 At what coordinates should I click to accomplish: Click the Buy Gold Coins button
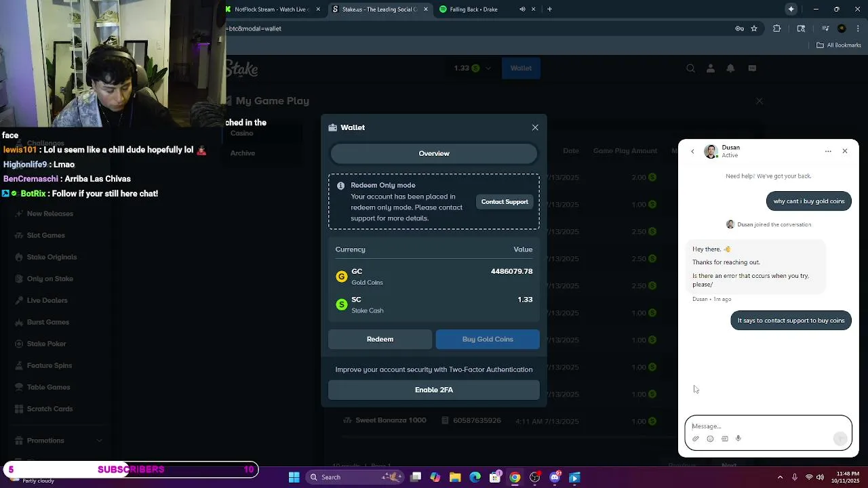pyautogui.click(x=488, y=339)
